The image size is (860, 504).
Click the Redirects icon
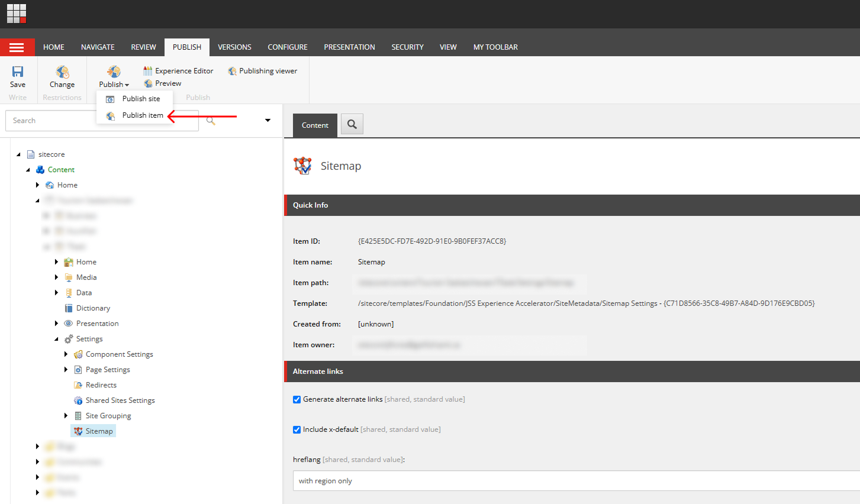[78, 385]
